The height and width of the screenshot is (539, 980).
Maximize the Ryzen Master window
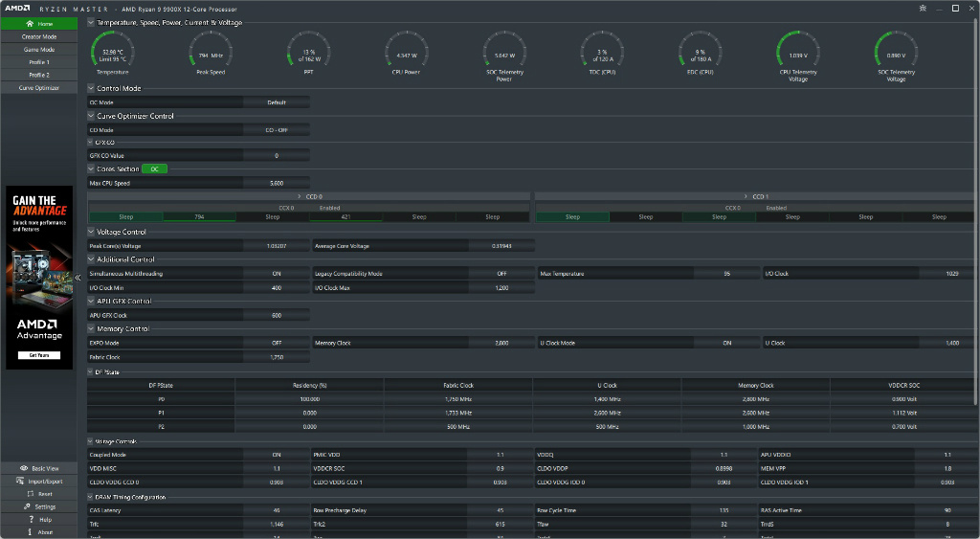point(955,8)
